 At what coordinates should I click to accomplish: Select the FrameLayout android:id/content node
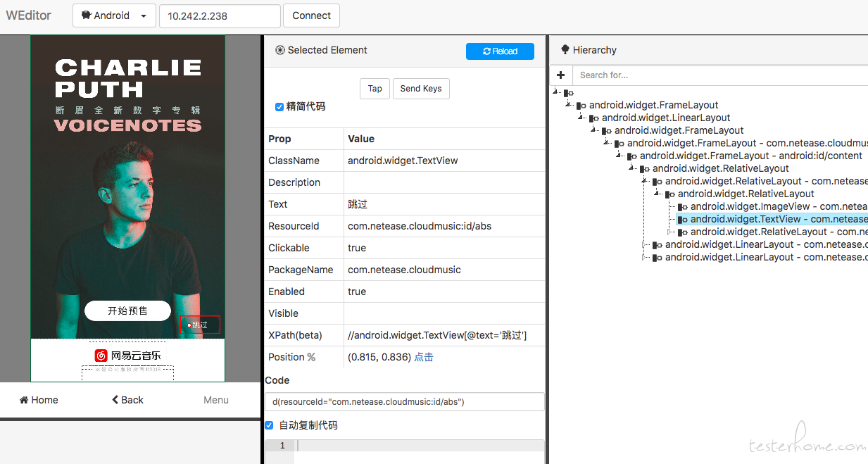pos(751,156)
